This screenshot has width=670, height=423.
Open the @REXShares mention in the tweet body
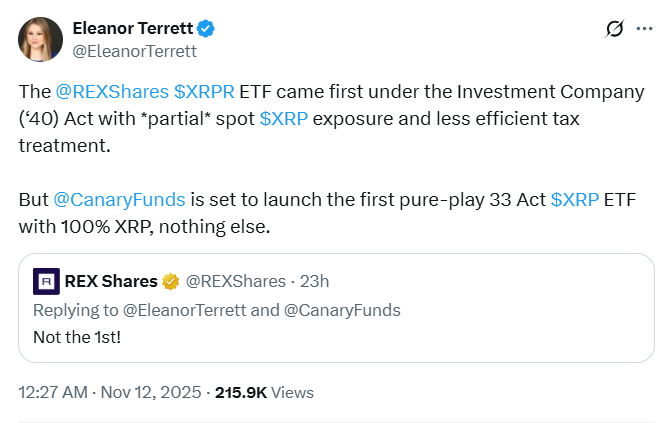click(x=110, y=93)
